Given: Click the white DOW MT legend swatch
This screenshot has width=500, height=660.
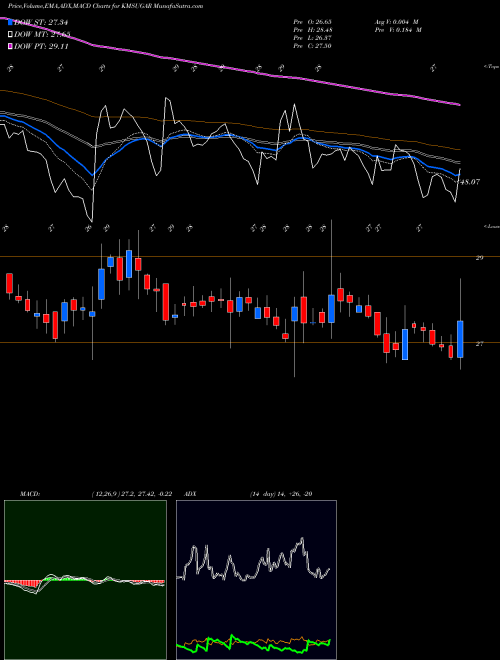Looking at the screenshot, I should [10, 35].
